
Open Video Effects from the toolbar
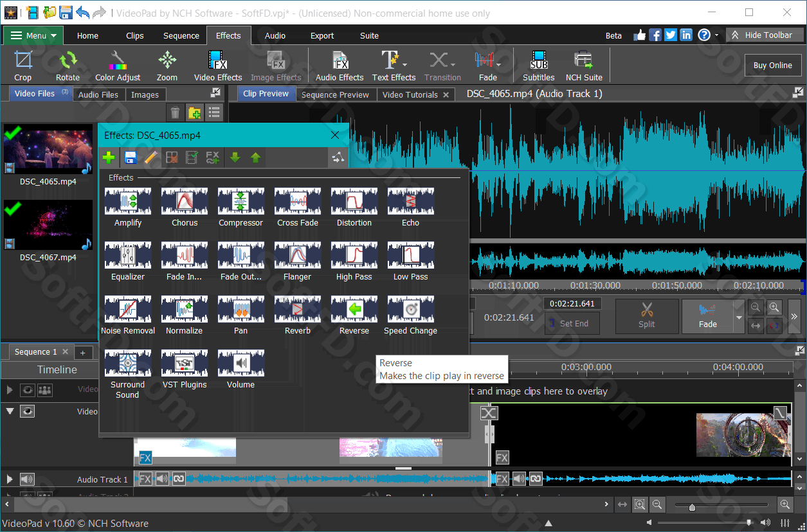[218, 66]
